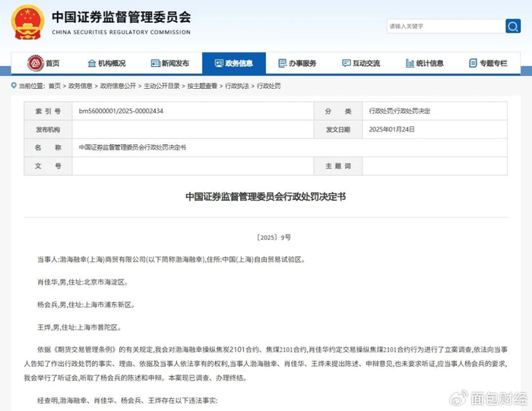Click the bar chart icon beside 统计信息
Image resolution: width=532 pixels, height=411 pixels.
tap(410, 63)
